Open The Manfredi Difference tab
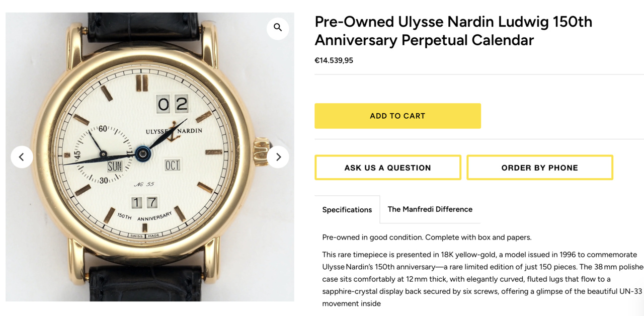 (430, 209)
